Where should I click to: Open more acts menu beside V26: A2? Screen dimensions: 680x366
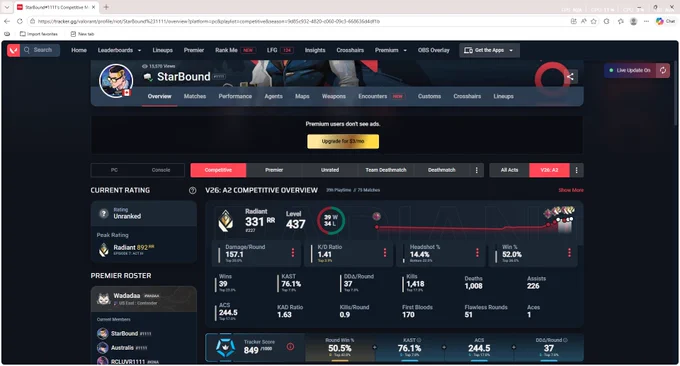576,170
